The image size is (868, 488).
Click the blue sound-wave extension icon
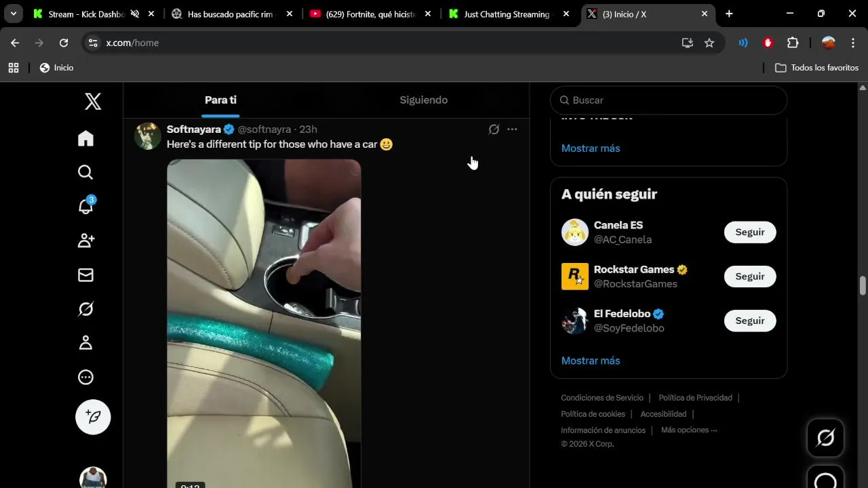coord(743,43)
